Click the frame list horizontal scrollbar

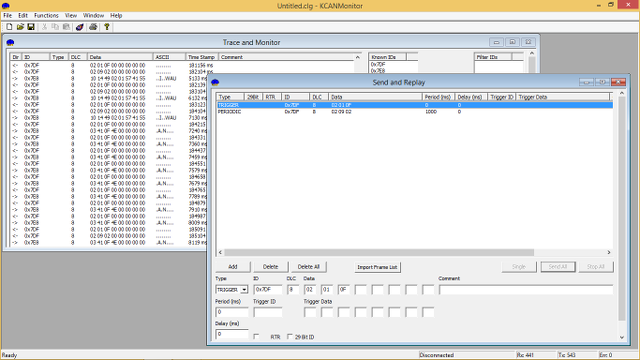click(x=414, y=252)
